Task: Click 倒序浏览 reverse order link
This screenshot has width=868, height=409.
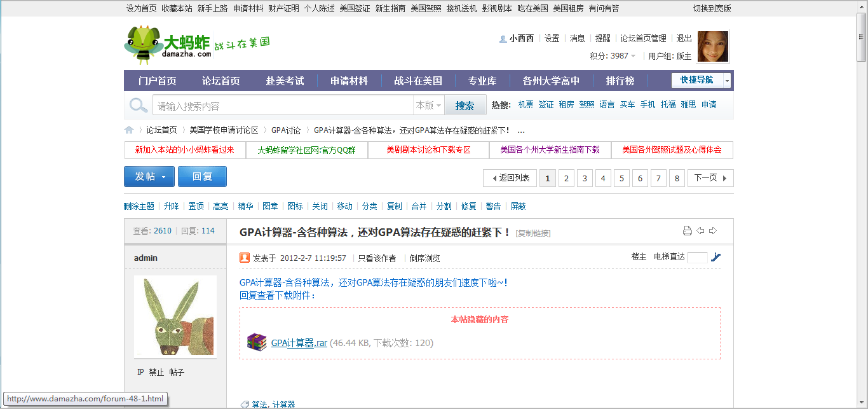Action: (424, 258)
